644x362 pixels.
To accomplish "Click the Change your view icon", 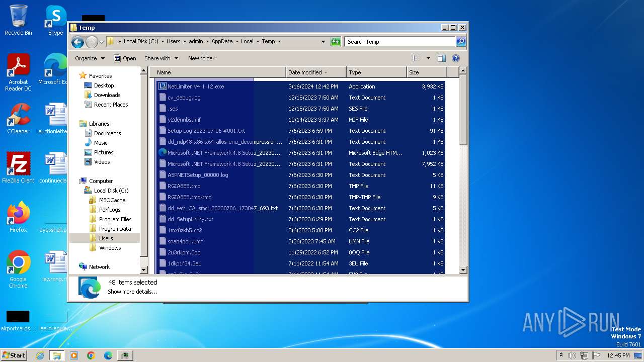I will (x=416, y=58).
